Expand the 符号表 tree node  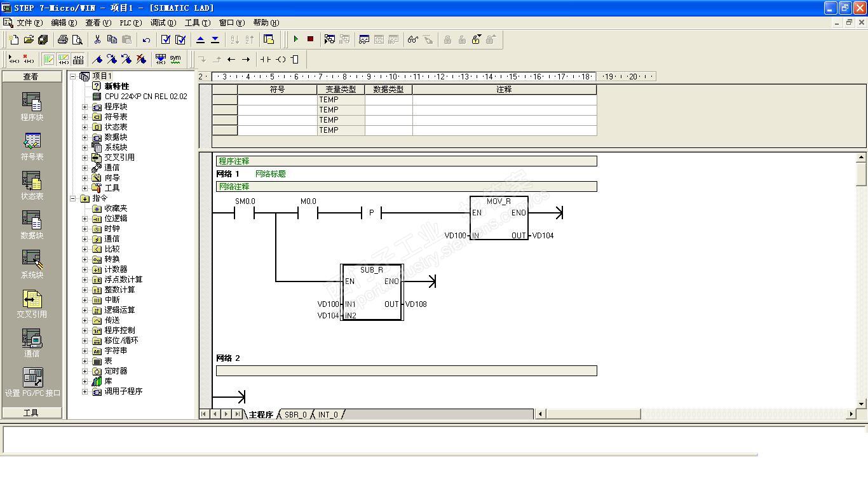point(85,117)
